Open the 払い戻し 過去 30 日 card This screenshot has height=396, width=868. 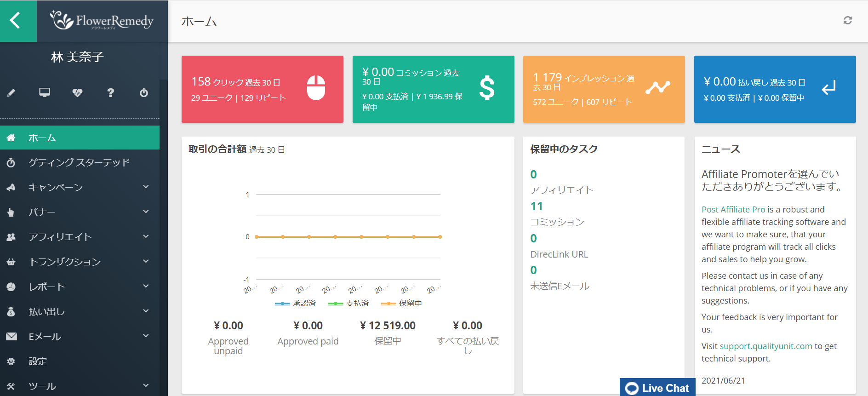pos(775,89)
